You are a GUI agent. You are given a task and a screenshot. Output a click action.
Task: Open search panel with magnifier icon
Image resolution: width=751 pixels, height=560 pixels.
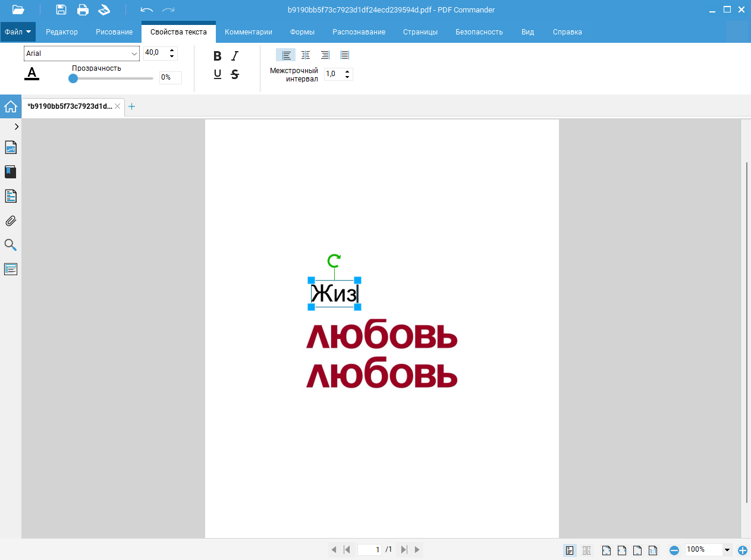click(11, 245)
